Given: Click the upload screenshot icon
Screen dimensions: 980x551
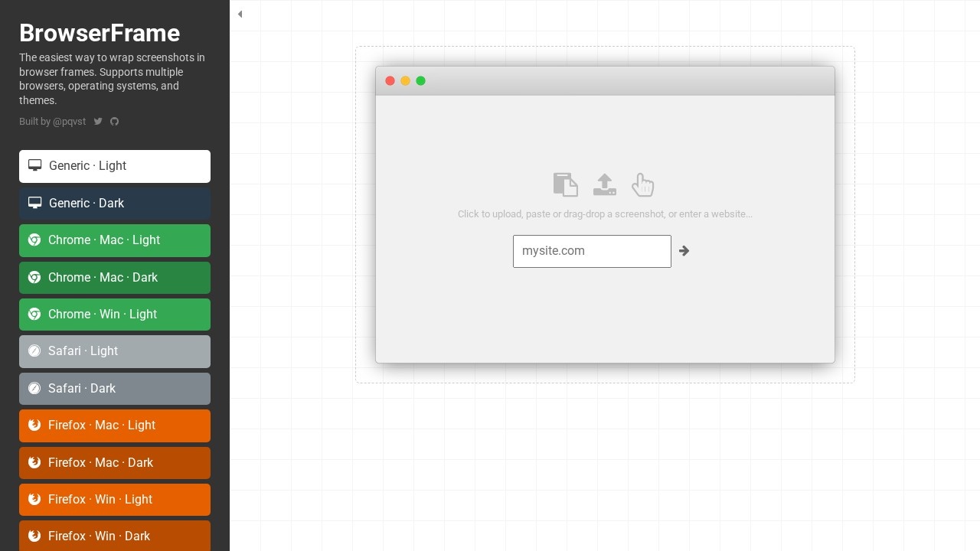Looking at the screenshot, I should pos(605,184).
